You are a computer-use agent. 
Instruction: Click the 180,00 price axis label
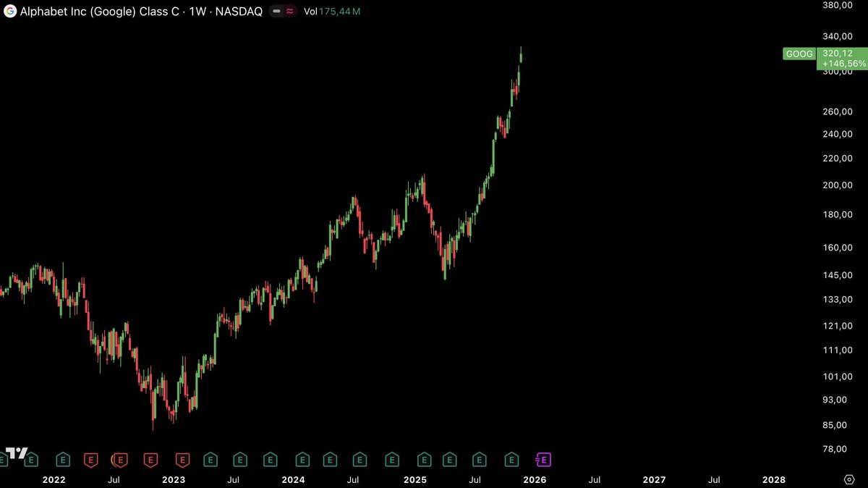838,215
